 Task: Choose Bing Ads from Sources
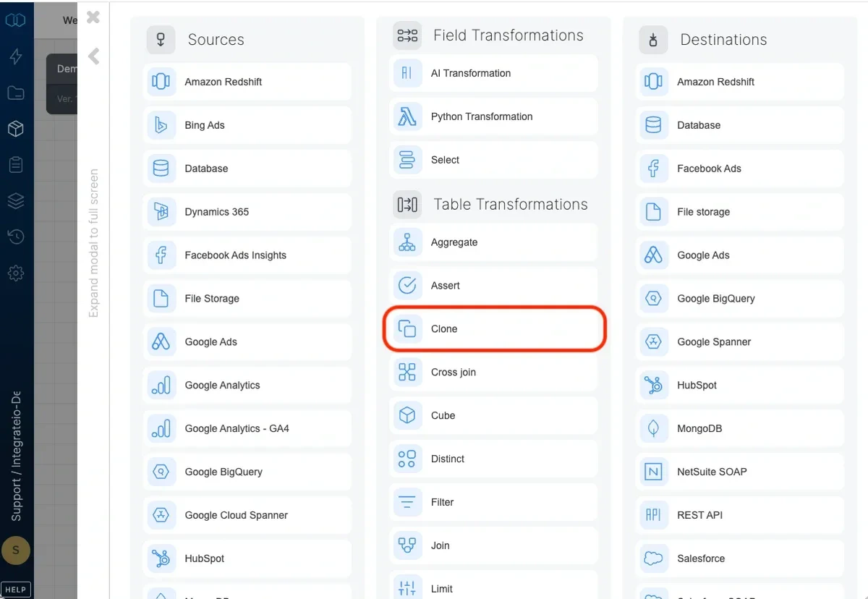click(x=247, y=125)
